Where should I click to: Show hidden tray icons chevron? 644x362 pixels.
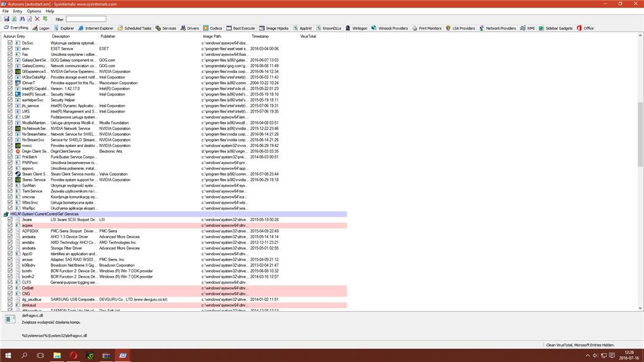pyautogui.click(x=587, y=356)
